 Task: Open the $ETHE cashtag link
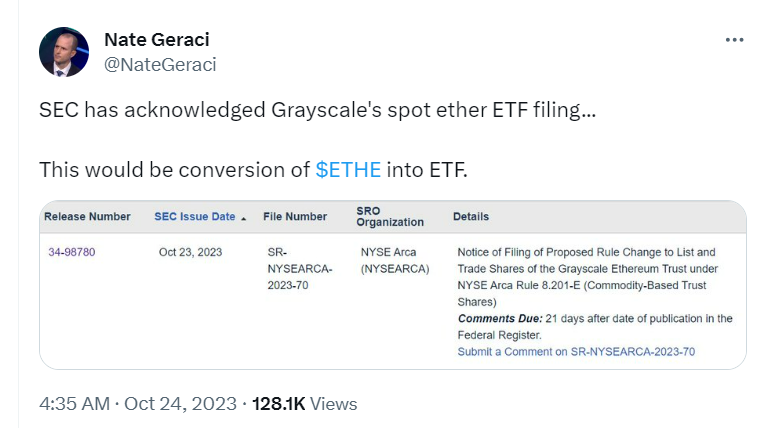(348, 169)
